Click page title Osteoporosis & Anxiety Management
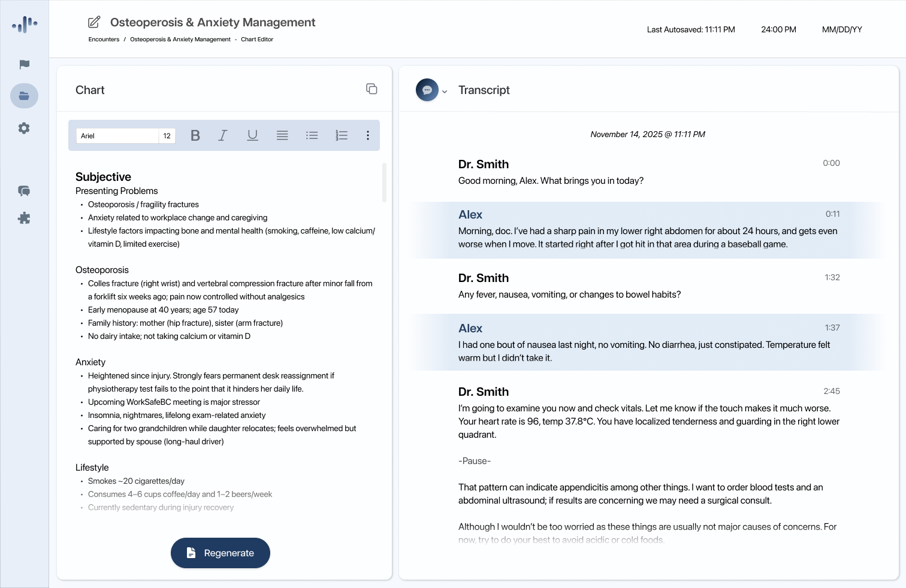Viewport: 906px width, 588px height. (213, 22)
